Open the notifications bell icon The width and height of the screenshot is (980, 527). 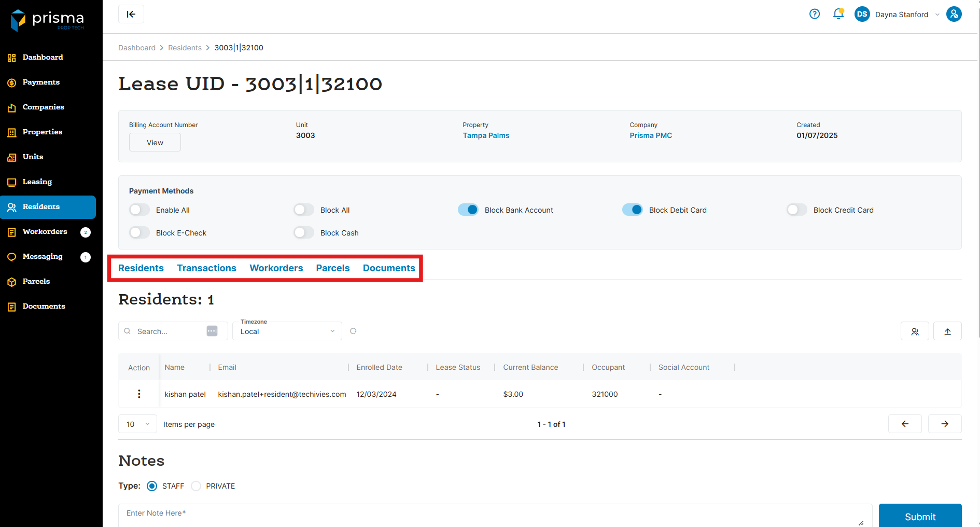pos(838,14)
